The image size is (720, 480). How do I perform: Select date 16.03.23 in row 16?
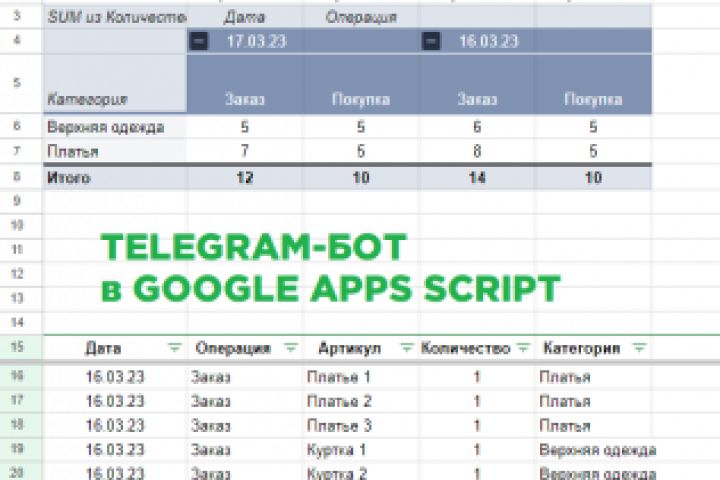point(115,377)
